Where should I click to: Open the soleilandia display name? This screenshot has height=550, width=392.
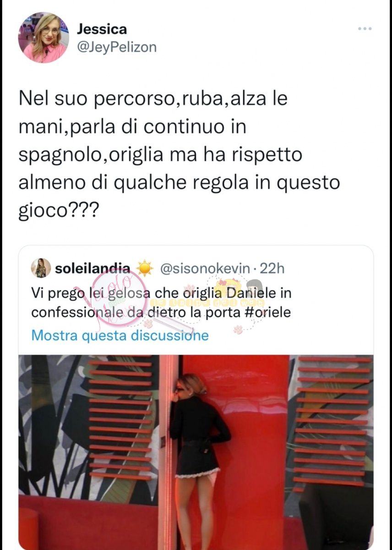point(93,269)
